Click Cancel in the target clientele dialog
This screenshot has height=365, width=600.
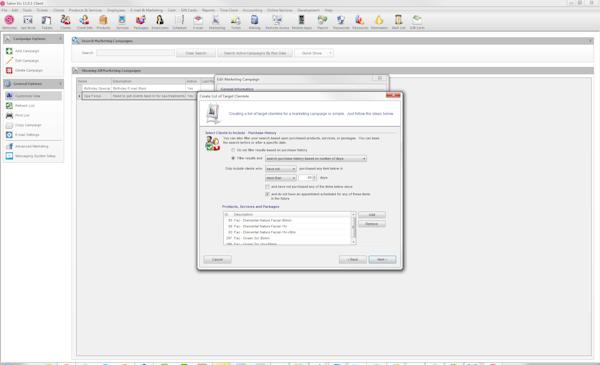pos(217,259)
